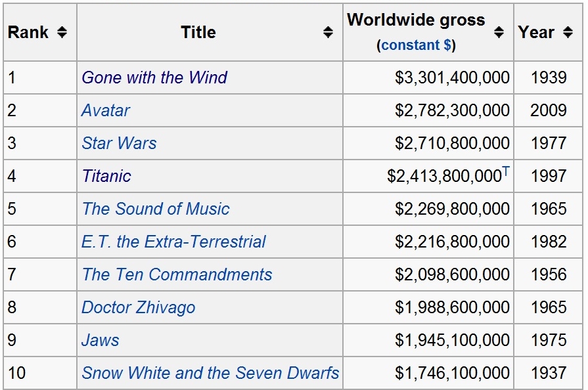Open the Titanic film link

106,176
